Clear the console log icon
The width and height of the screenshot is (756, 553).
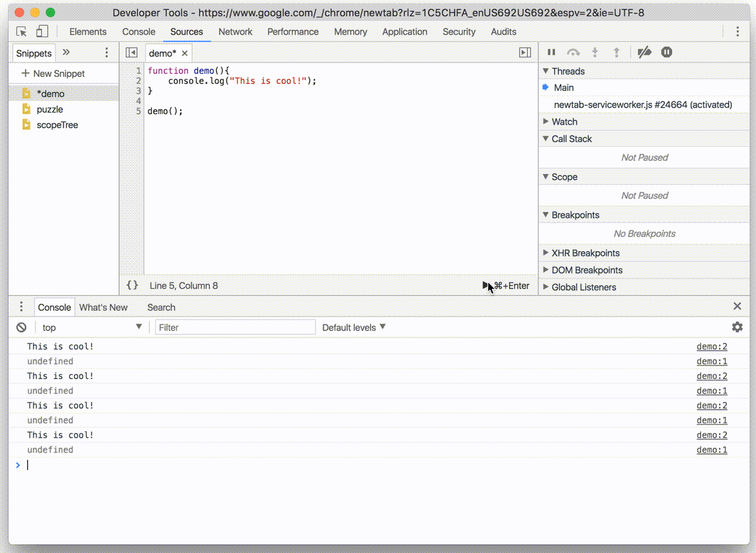click(x=21, y=327)
